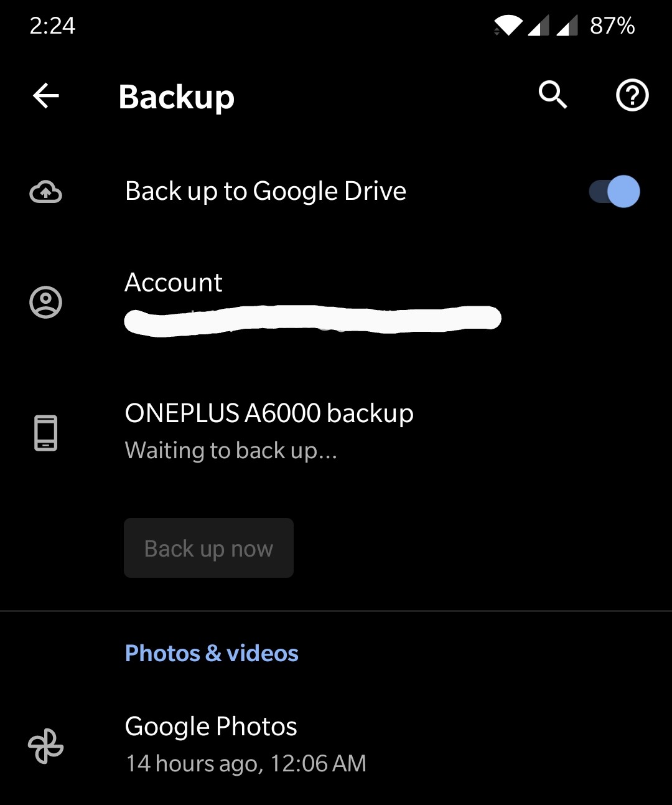Open search with the magnifier icon
672x805 pixels.
[x=553, y=95]
